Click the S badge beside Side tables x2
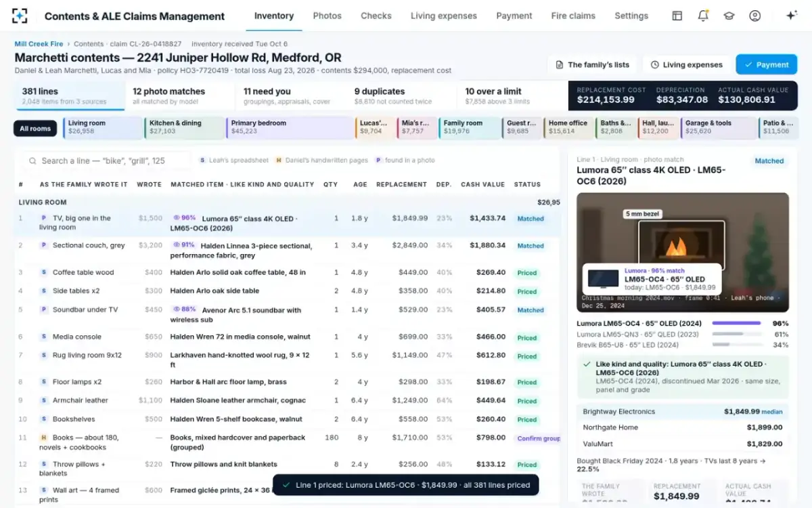The image size is (812, 508). click(x=44, y=291)
